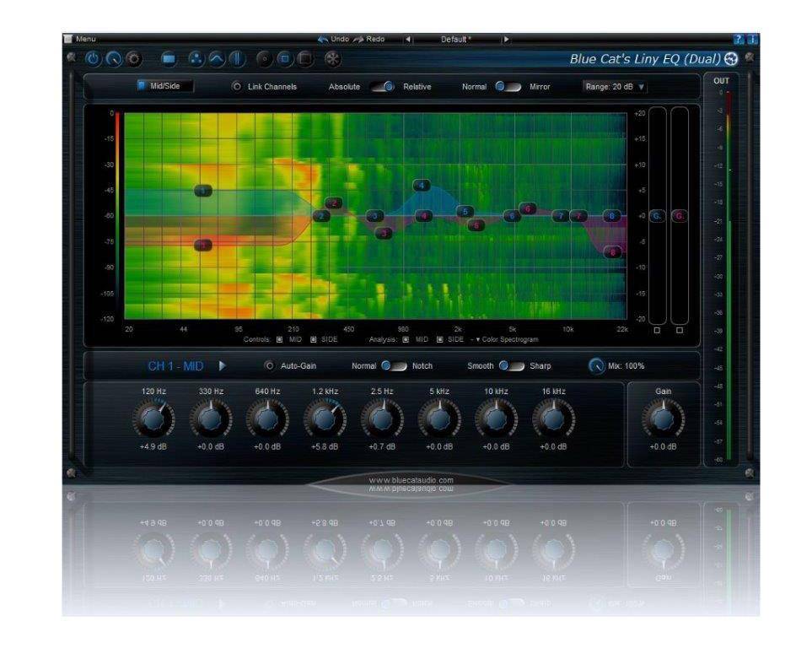Go to previous preset arrow
This screenshot has width=812, height=648.
pyautogui.click(x=408, y=39)
